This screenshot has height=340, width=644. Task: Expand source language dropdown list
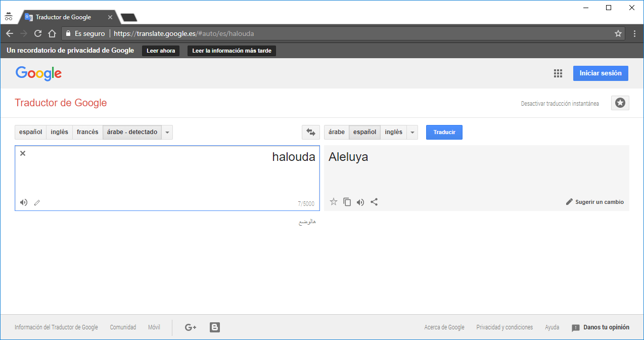coord(167,133)
